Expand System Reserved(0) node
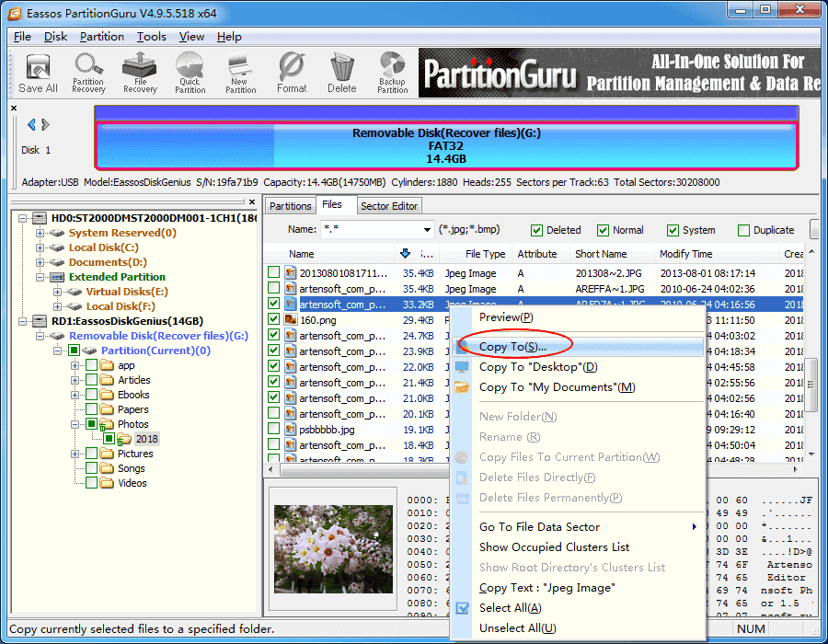The width and height of the screenshot is (828, 644). (x=40, y=233)
